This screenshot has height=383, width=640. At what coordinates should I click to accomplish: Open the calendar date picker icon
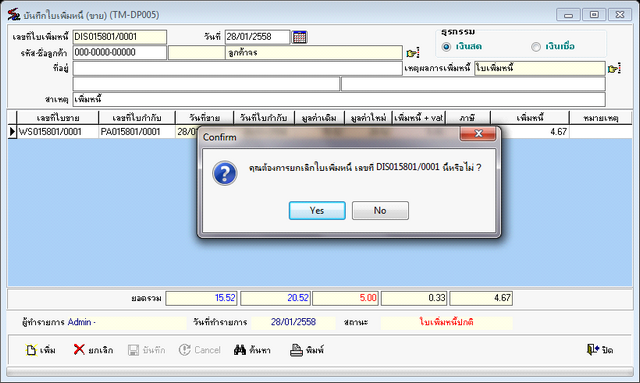tap(300, 37)
